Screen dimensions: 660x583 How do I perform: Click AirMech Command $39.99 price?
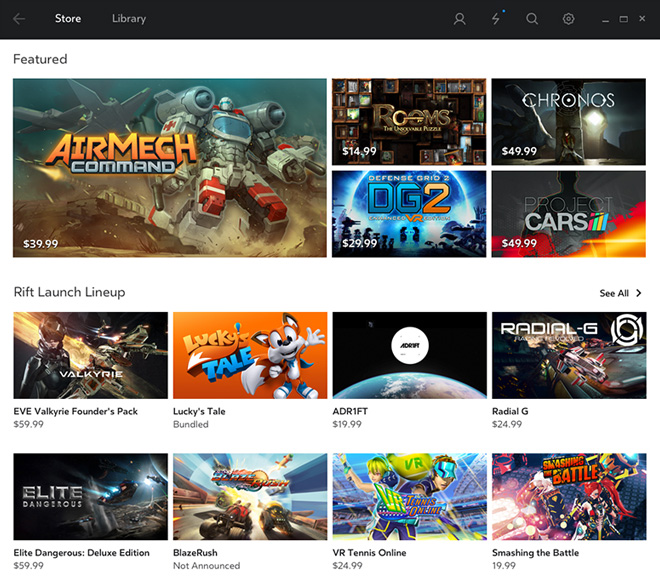pyautogui.click(x=40, y=244)
